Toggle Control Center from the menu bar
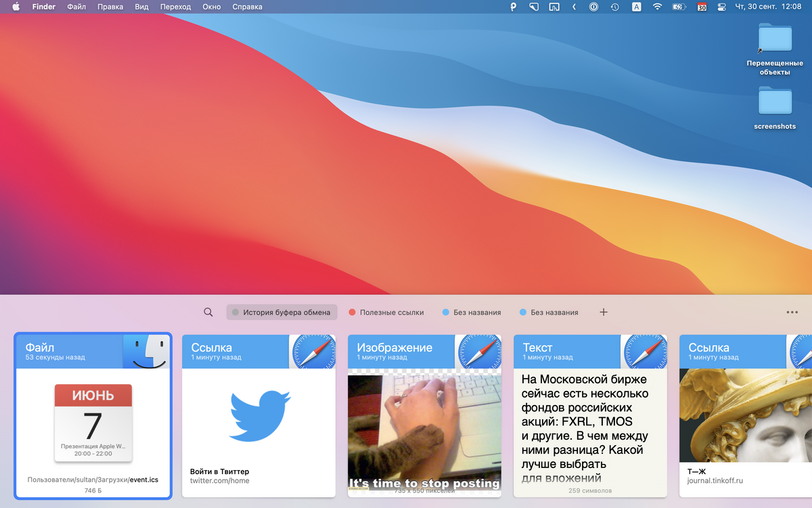812x508 pixels. pos(721,7)
